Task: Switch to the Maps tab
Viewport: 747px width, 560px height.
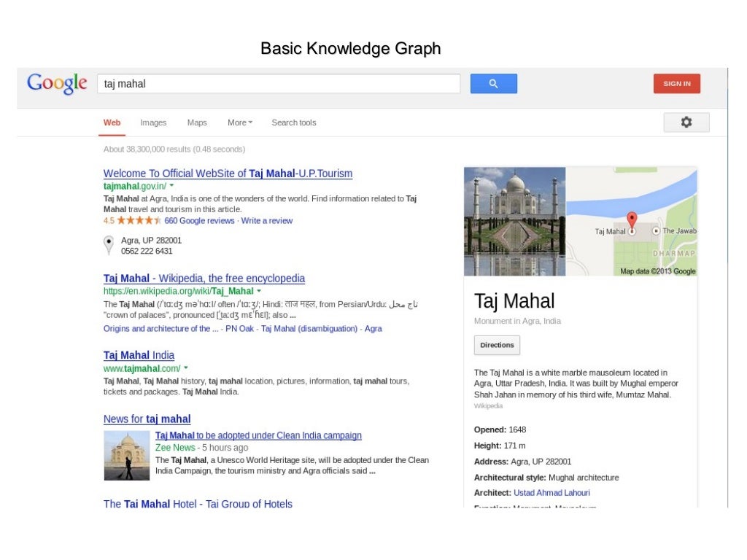Action: click(197, 122)
